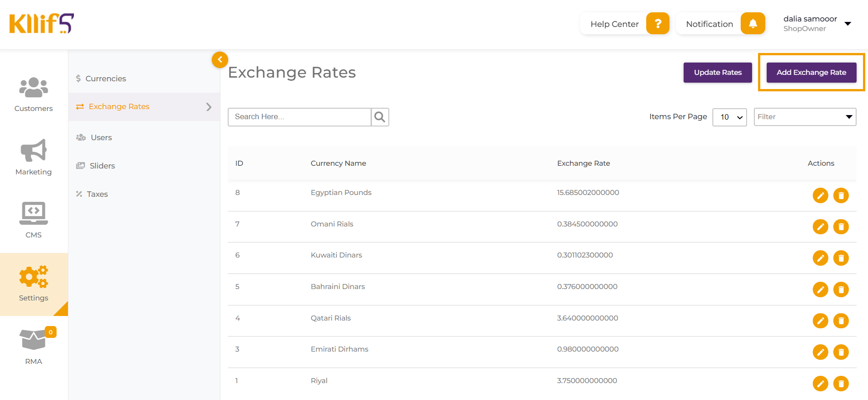Focus the Search Here input field
This screenshot has height=400, width=868.
point(299,117)
